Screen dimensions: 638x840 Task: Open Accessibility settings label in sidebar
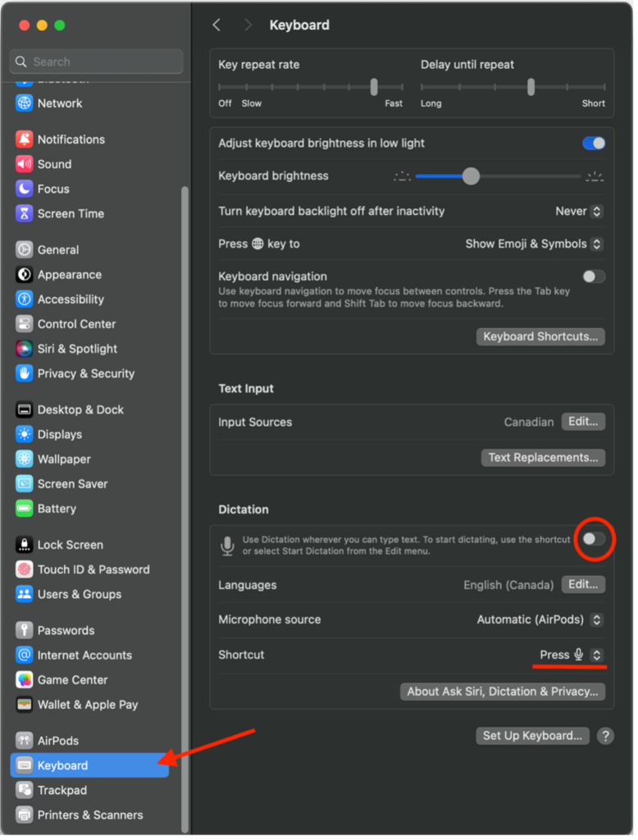71,301
